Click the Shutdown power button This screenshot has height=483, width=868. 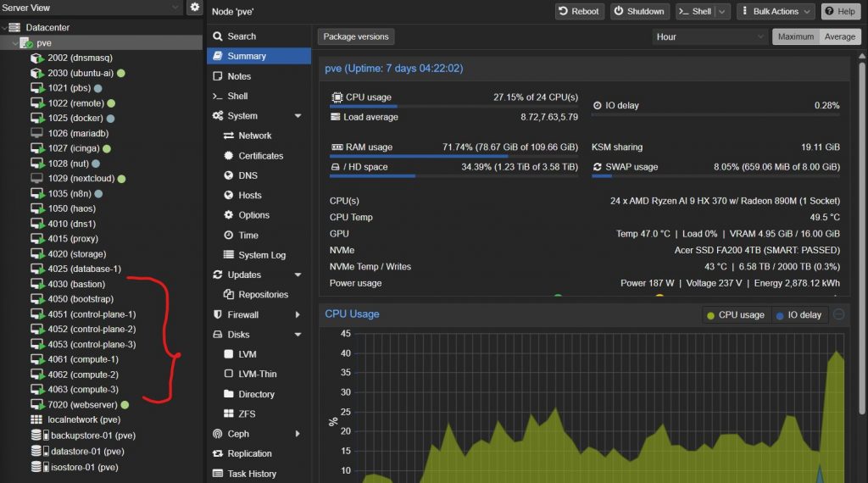point(638,12)
